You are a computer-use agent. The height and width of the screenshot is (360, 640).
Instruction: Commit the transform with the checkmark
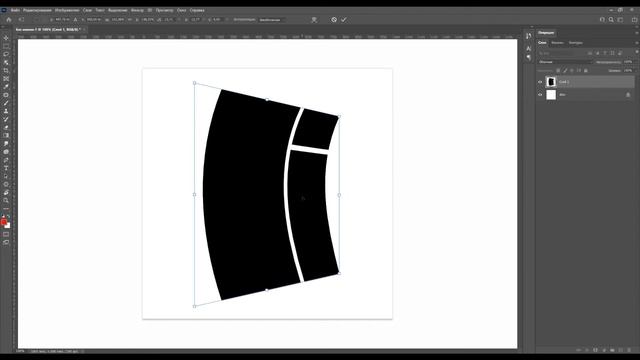coord(344,20)
